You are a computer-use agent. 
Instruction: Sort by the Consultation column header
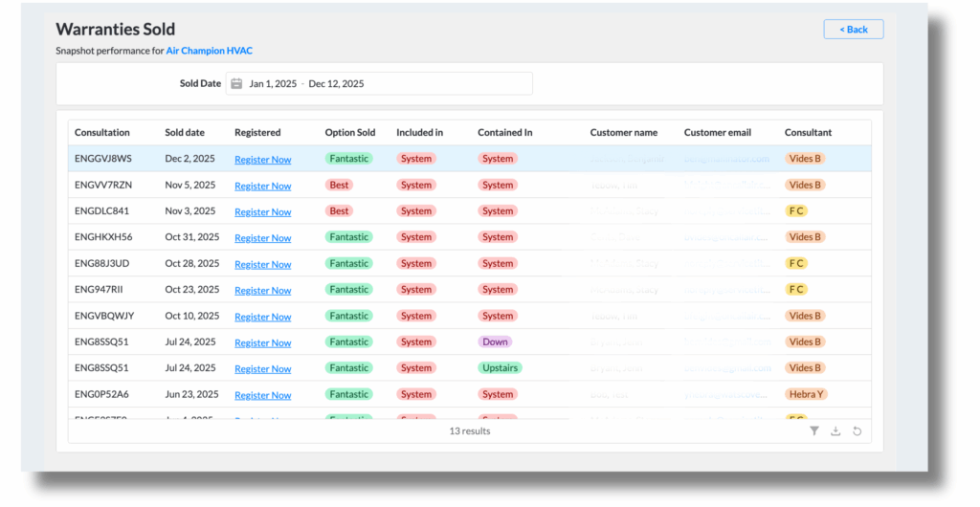pos(102,133)
